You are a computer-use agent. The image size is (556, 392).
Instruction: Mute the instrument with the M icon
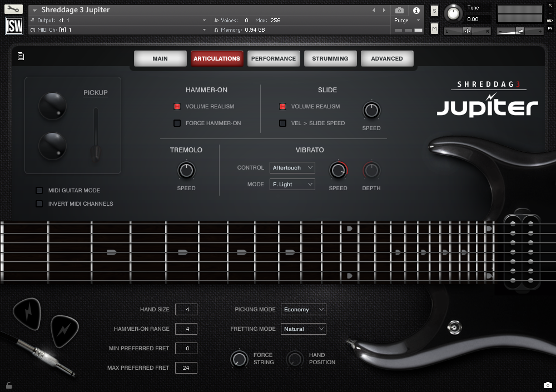434,28
